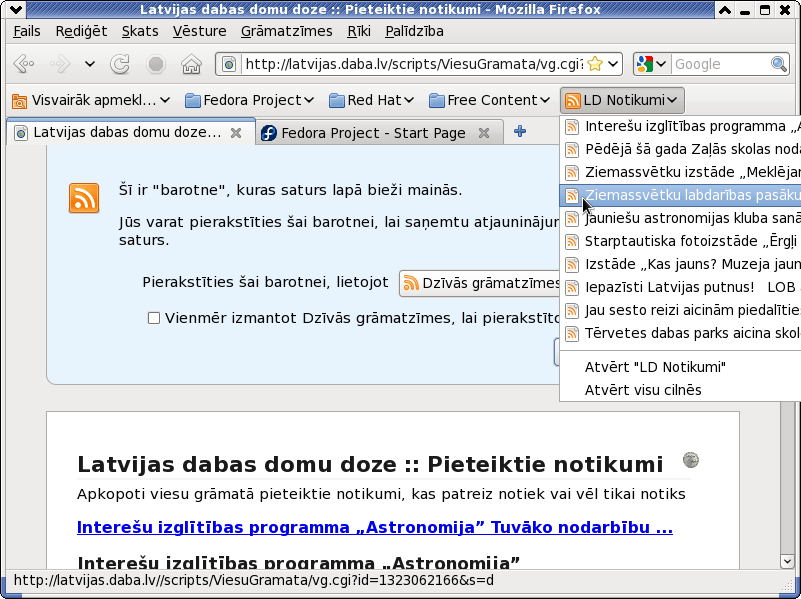This screenshot has width=801, height=599.
Task: Open the Dzīvās grāmatzīmes subscription dropdown
Action: pos(480,283)
